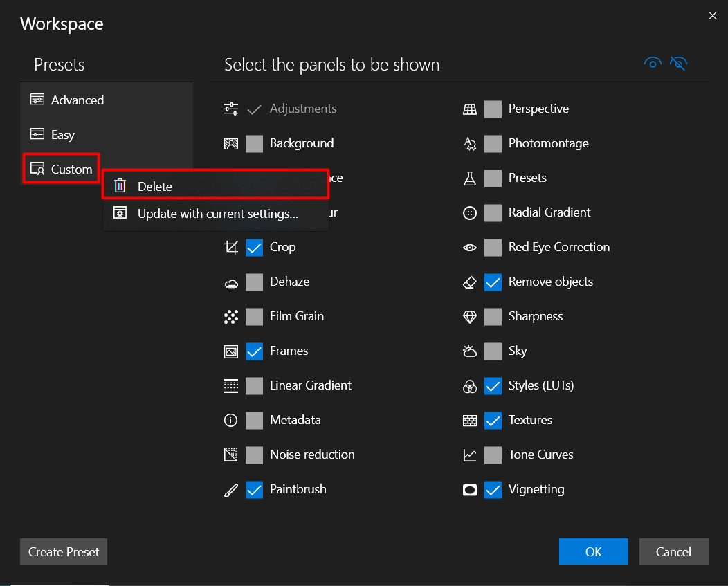Enable the Tone Curves checkbox
The image size is (728, 586).
point(493,455)
